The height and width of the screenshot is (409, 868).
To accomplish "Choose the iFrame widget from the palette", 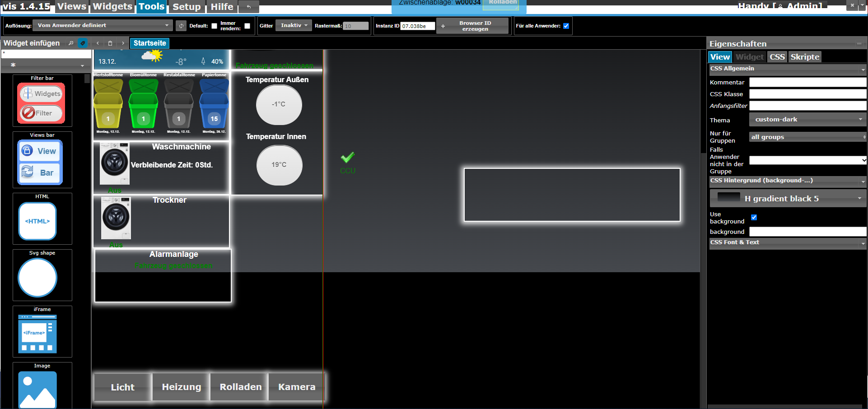I will tap(42, 331).
